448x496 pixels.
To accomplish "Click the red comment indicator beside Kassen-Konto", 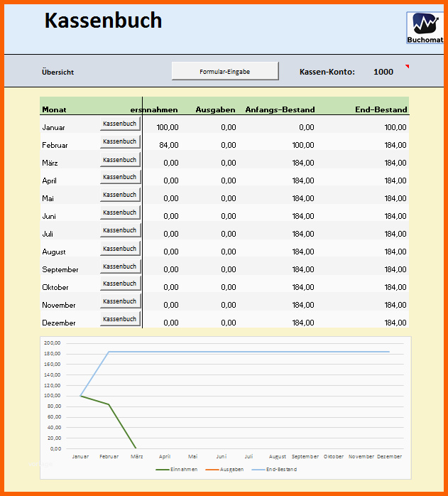I will pyautogui.click(x=407, y=67).
